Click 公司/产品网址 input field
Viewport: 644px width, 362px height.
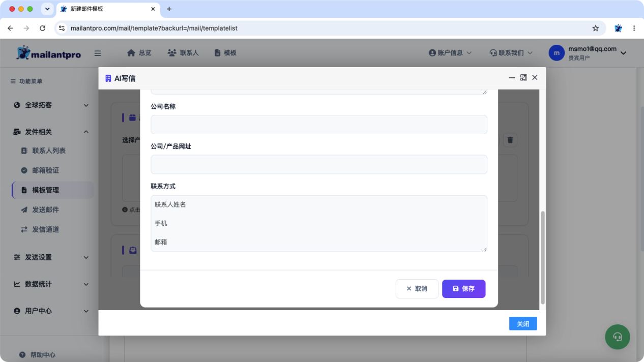click(319, 164)
